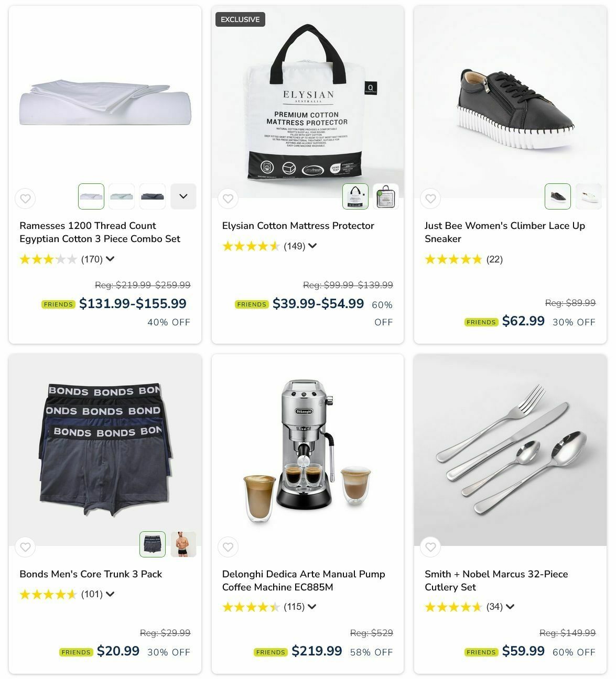Favorite the Elysian Cotton Mattress Protector
Viewport: 616px width, 679px height.
tap(228, 199)
